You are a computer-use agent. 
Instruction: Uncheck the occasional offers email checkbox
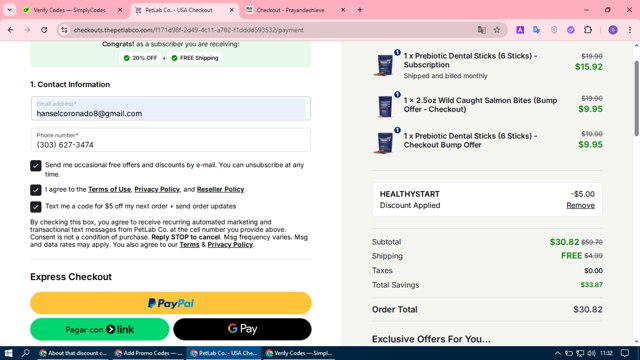tap(36, 165)
